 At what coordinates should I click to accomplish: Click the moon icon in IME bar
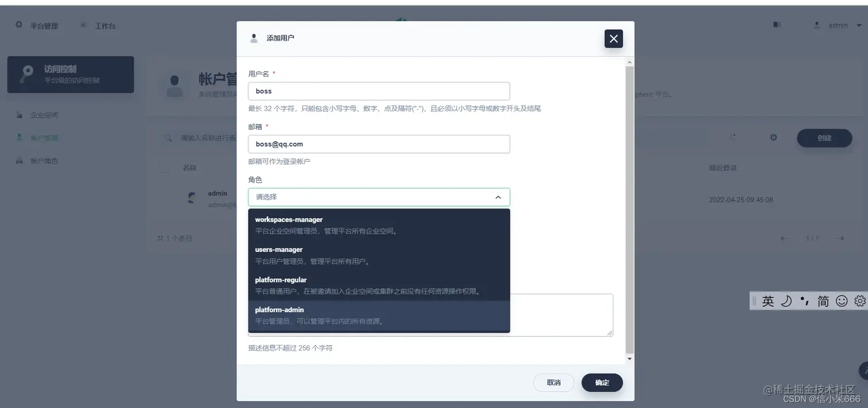[786, 301]
